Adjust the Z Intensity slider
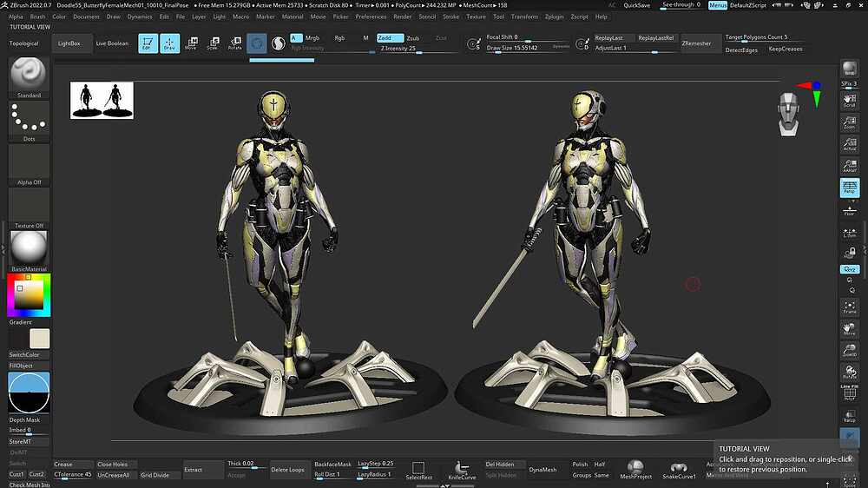Screen dimensions: 868x488 pyautogui.click(x=418, y=48)
